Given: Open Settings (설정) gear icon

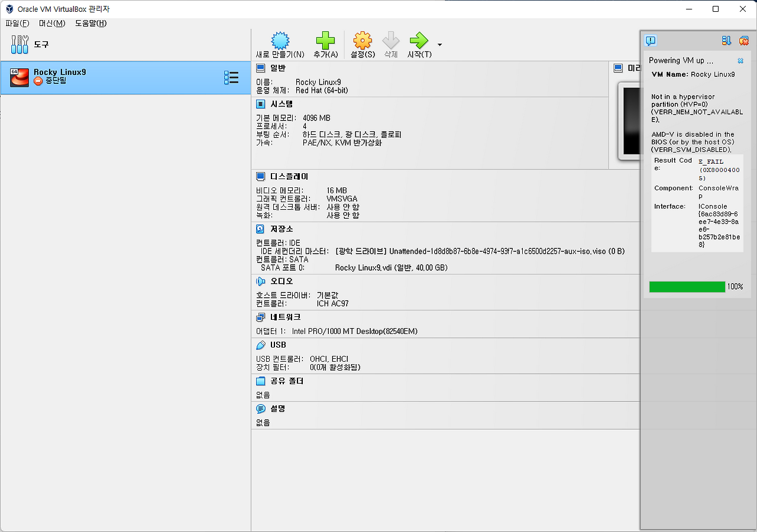Looking at the screenshot, I should [363, 41].
